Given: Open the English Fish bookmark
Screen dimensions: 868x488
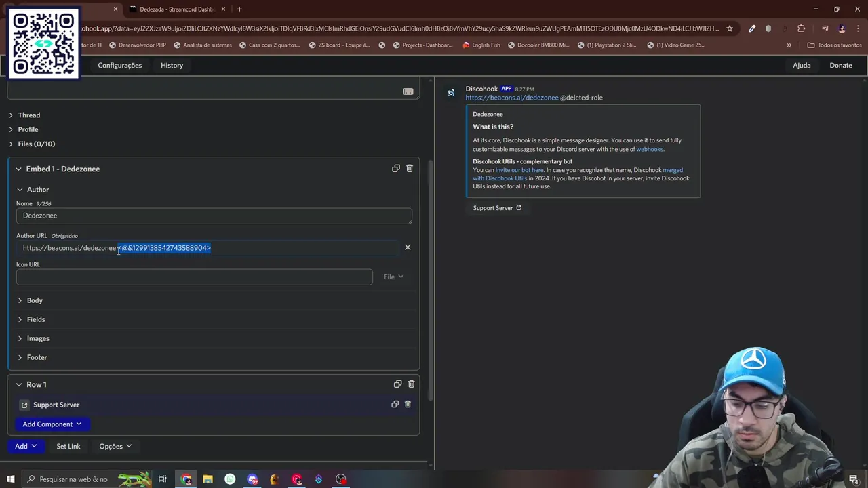Looking at the screenshot, I should point(481,45).
